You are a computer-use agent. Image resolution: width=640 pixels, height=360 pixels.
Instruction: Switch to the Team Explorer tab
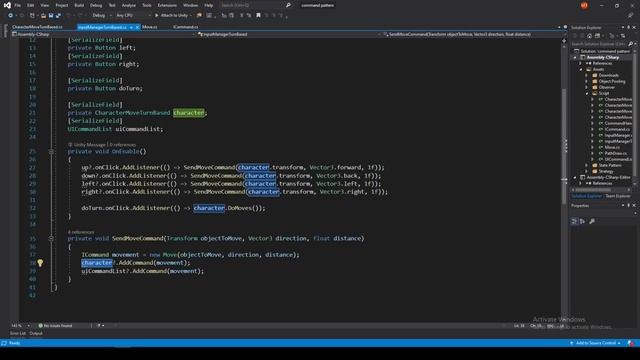click(x=618, y=196)
